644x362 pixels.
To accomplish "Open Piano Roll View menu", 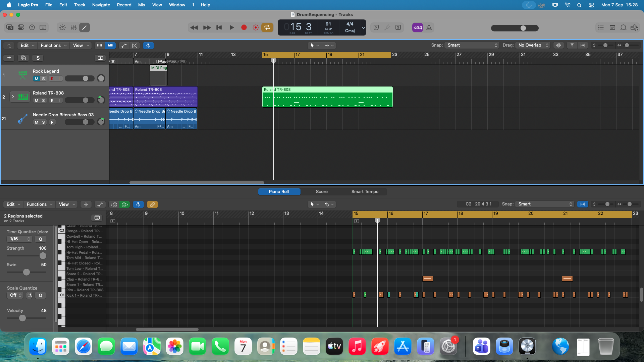I will (67, 204).
